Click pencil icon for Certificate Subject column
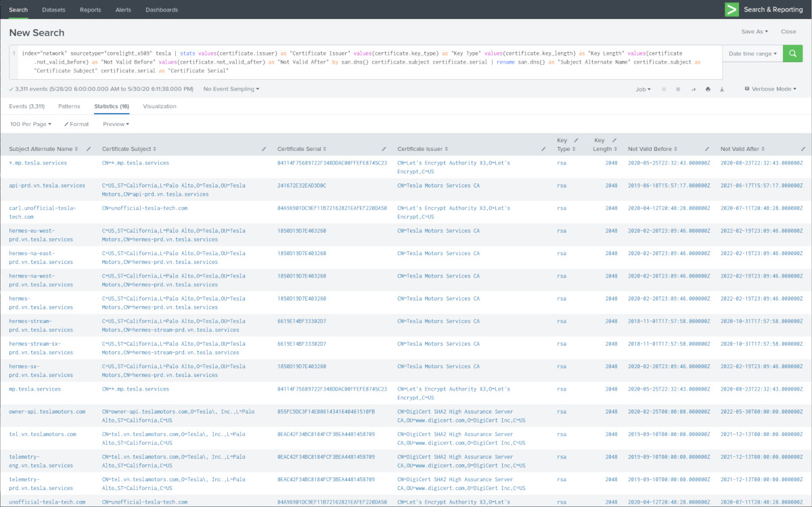The height and width of the screenshot is (507, 812). pos(264,149)
